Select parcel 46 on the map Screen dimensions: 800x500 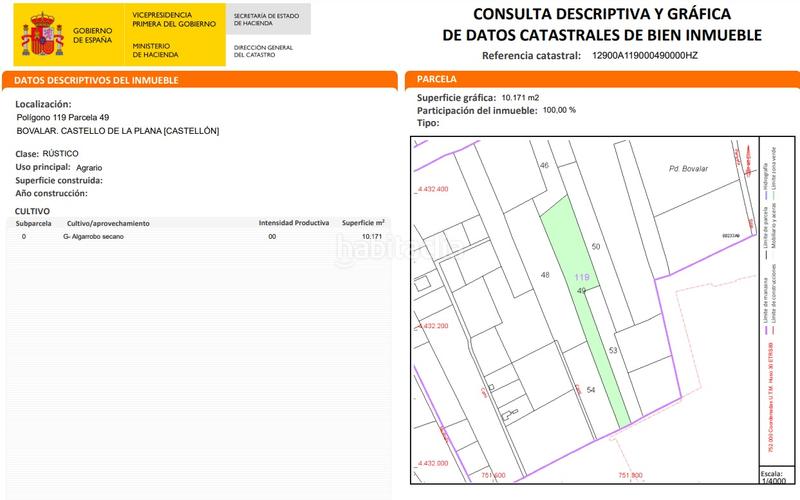tap(544, 165)
